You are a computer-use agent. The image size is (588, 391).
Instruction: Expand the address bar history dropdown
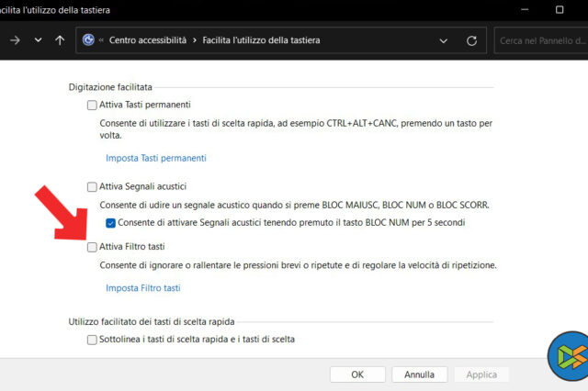click(444, 40)
